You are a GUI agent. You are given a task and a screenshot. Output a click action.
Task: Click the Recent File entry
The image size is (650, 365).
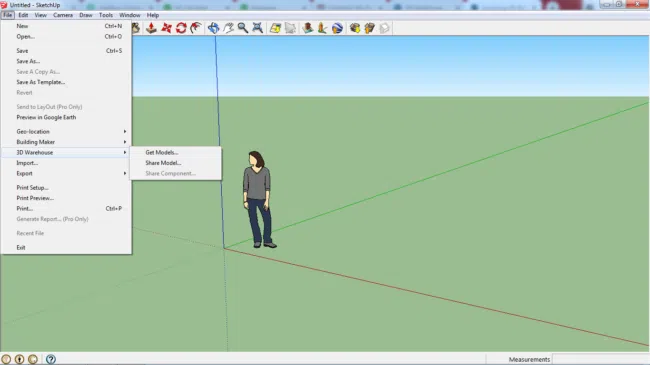tap(66, 233)
